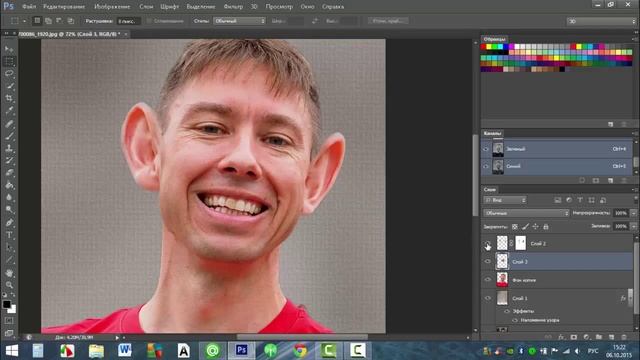Viewport: 640px width, 360px height.
Task: Open the fill 100% dropdown arrow
Action: pyautogui.click(x=633, y=226)
